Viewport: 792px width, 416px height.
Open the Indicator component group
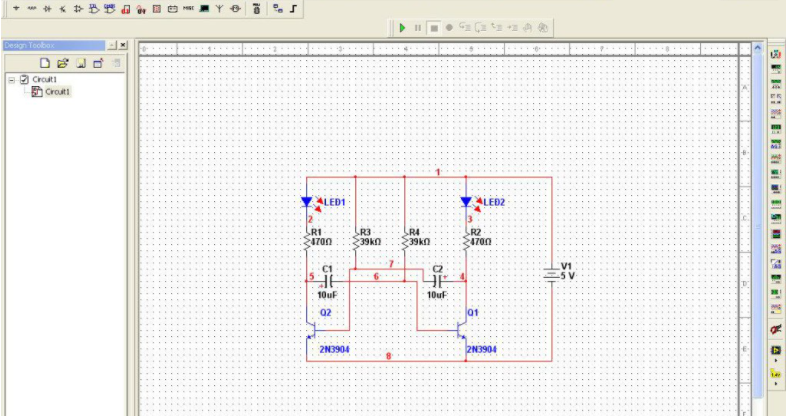click(x=157, y=9)
